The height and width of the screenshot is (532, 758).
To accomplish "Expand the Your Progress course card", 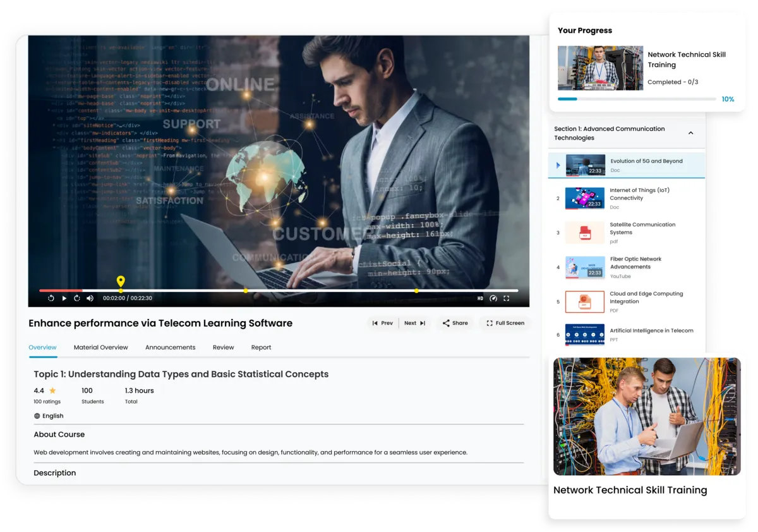I will (647, 66).
